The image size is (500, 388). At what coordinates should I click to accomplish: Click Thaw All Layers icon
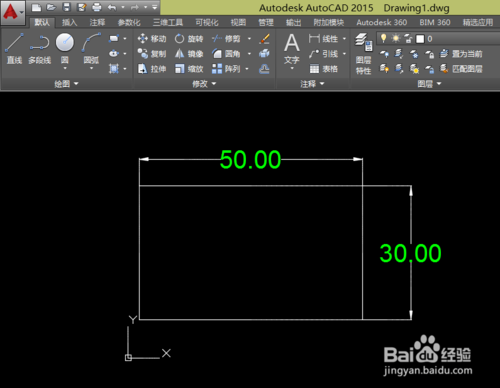(414, 69)
